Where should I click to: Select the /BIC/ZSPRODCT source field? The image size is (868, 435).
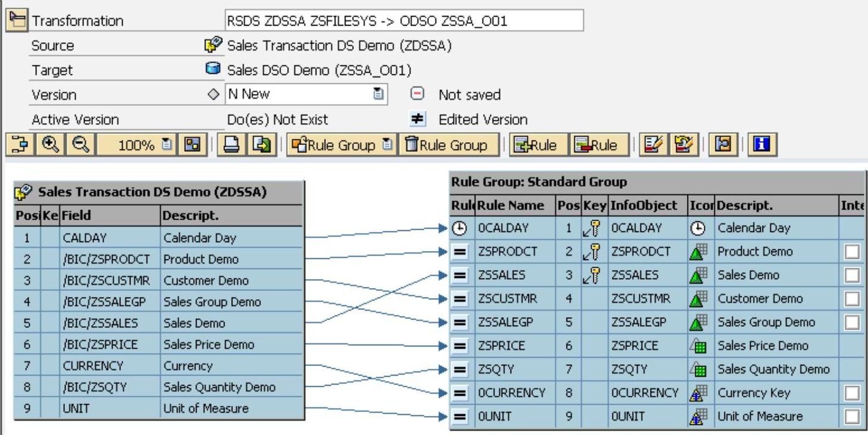coord(110,259)
